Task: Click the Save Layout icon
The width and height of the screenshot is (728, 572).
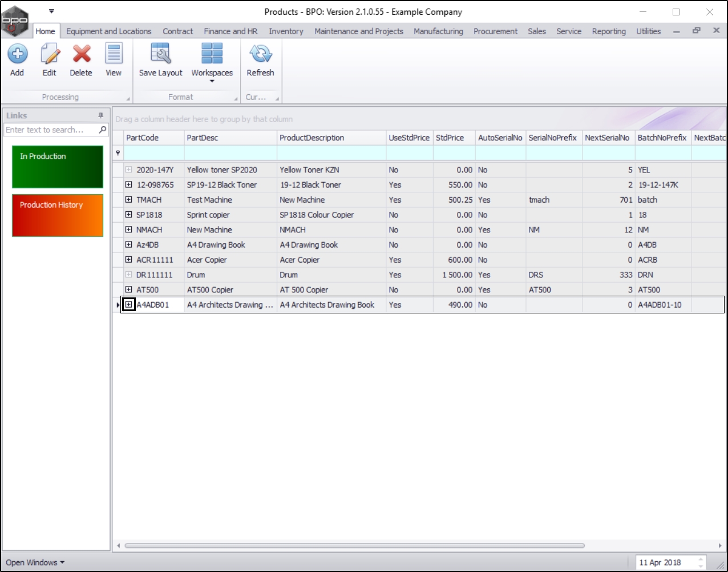Action: coord(160,54)
